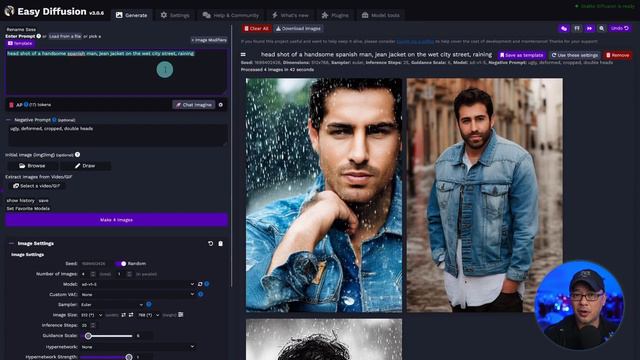Click into the negative prompt text field
The image size is (640, 360).
(x=118, y=135)
